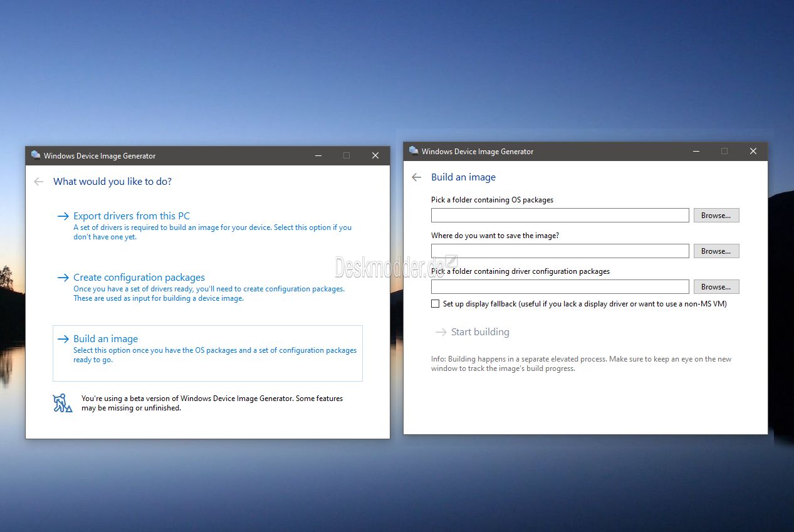Click left window title 'Windows Device Image Generator'

click(x=100, y=156)
